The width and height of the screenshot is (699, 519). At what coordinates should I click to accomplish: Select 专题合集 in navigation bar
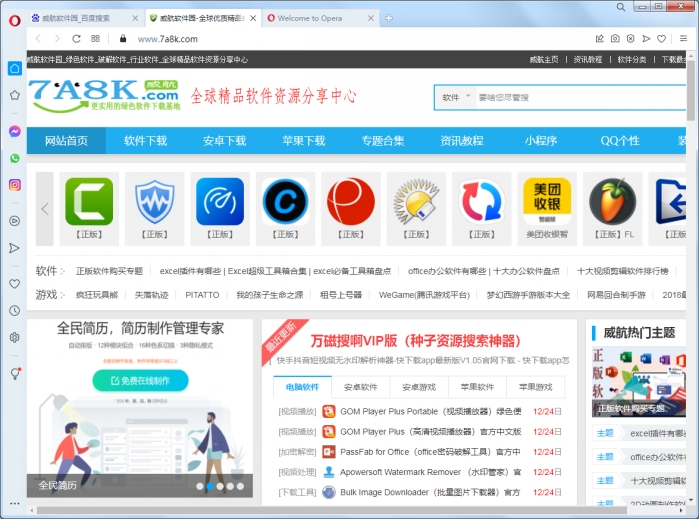coord(383,141)
